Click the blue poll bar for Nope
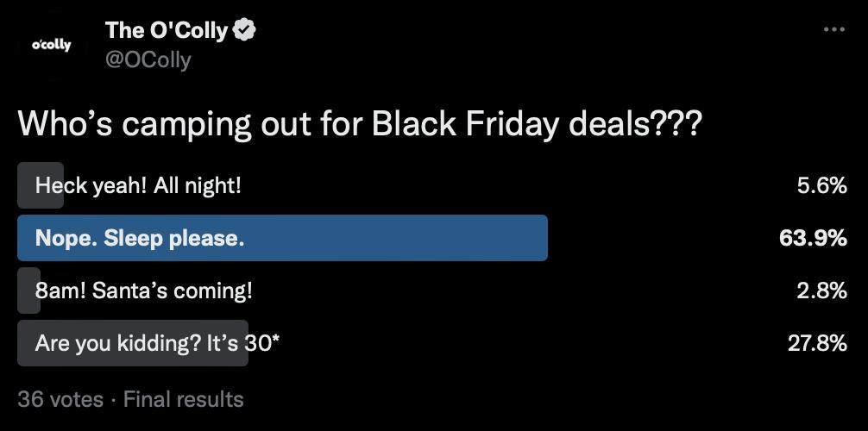868x431 pixels. coord(282,238)
